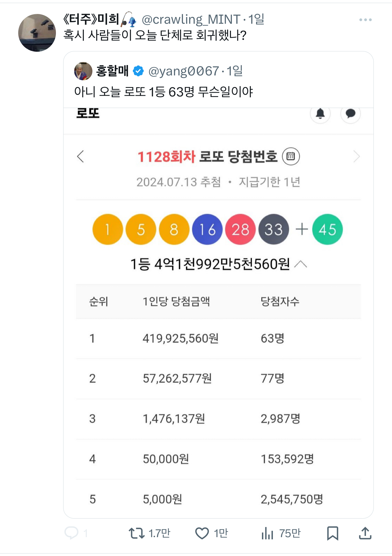This screenshot has height=556, width=392.
Task: Go to next lottery round arrow
Action: (x=356, y=157)
